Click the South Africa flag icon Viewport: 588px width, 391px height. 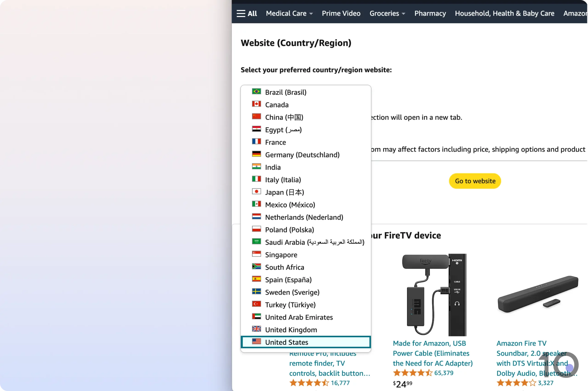coord(256,266)
